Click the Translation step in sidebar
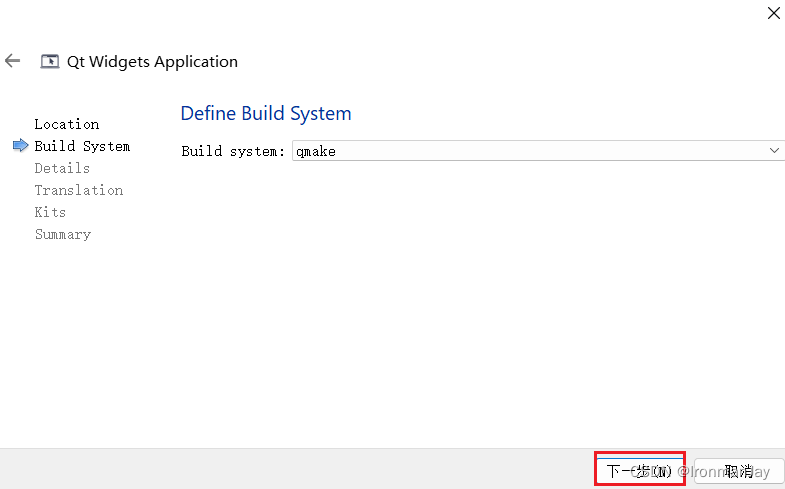The height and width of the screenshot is (489, 785). 79,190
